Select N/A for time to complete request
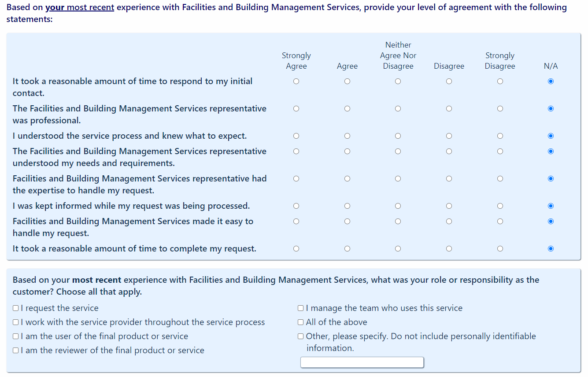 point(551,249)
